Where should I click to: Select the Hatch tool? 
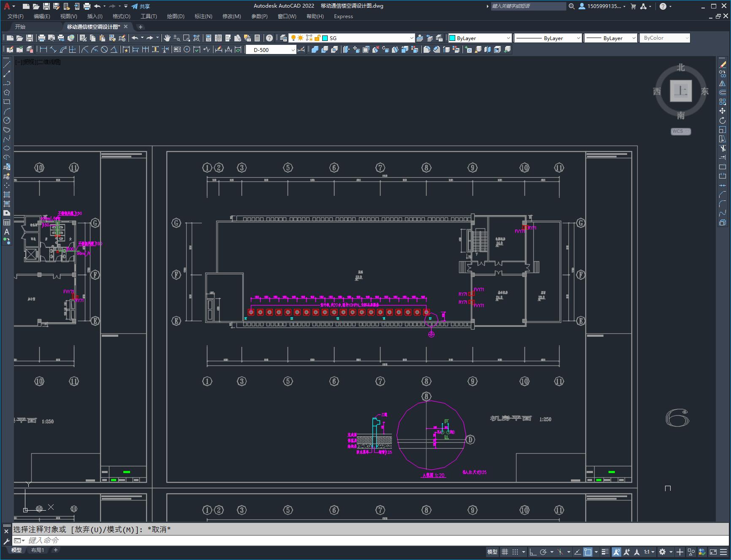(7, 195)
